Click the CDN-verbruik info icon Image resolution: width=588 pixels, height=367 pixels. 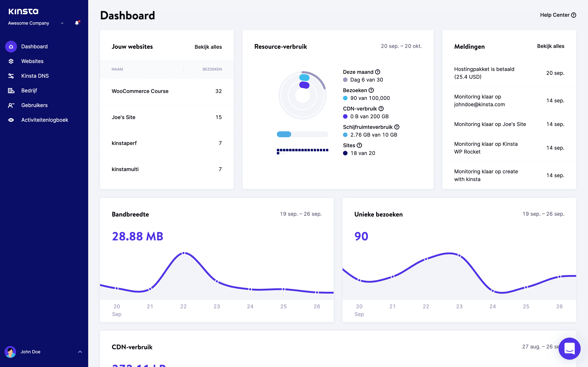point(381,108)
